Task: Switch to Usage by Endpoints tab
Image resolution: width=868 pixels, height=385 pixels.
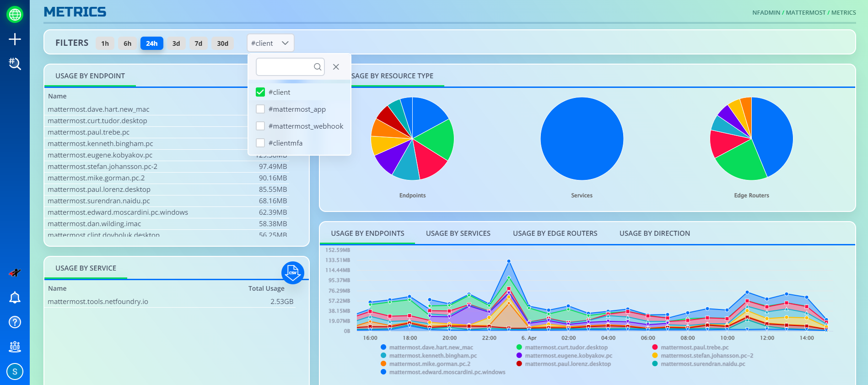Action: pyautogui.click(x=367, y=233)
